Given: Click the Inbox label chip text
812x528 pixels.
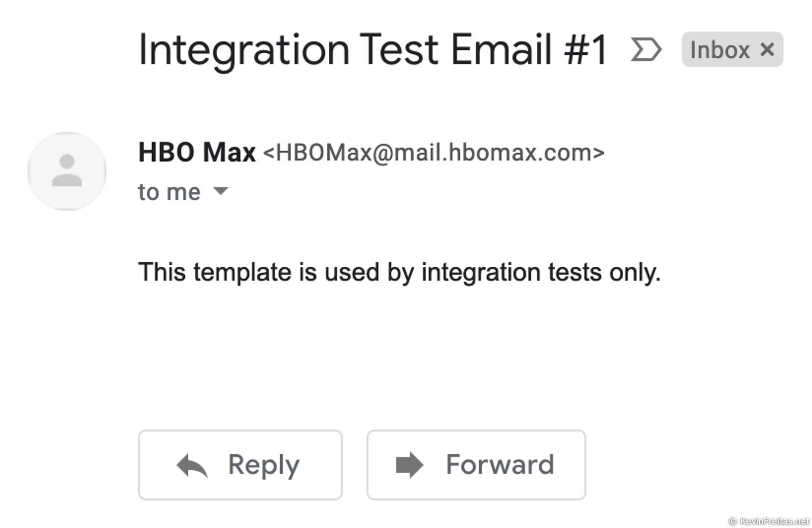Looking at the screenshot, I should 720,50.
